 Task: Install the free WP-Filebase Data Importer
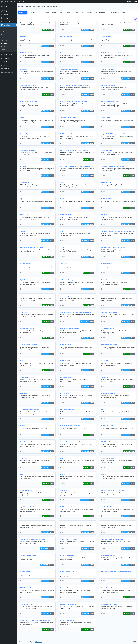tap(48, 94)
